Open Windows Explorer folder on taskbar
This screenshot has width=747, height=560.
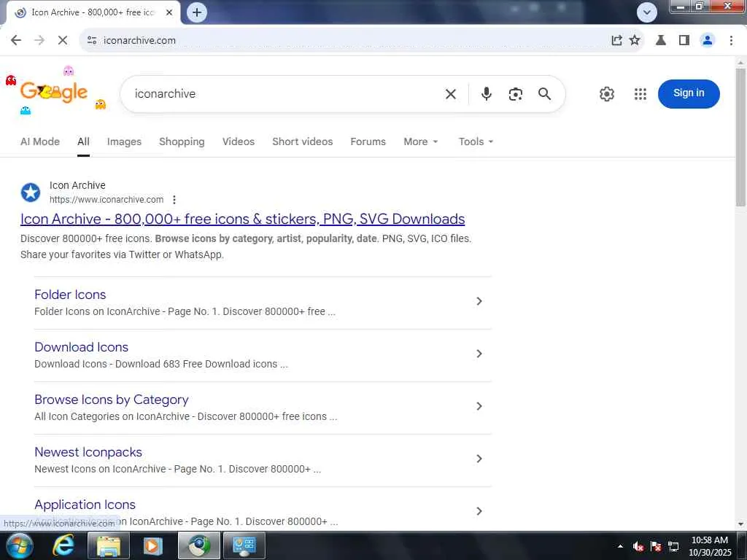click(109, 545)
